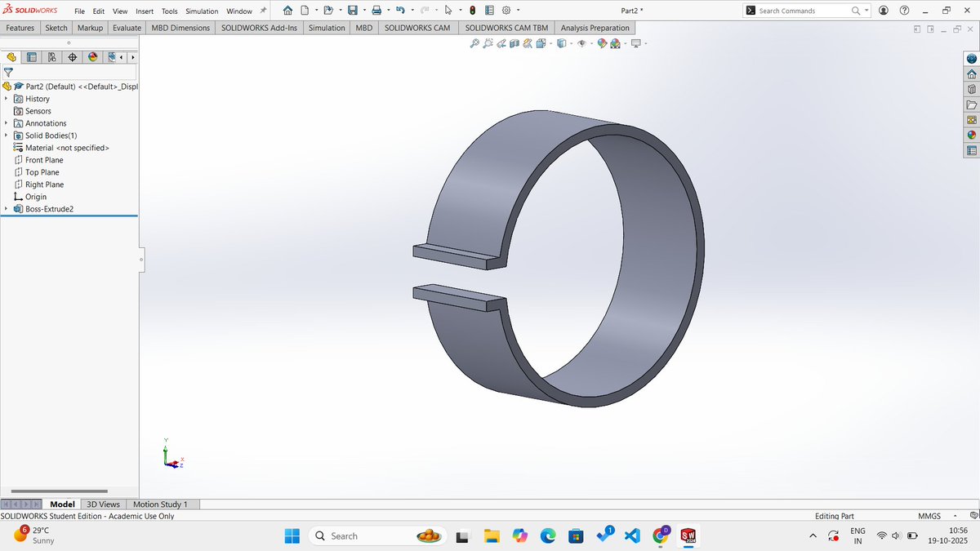Viewport: 980px width, 551px height.
Task: Expand the Solid Bodies(1) node
Action: point(7,136)
